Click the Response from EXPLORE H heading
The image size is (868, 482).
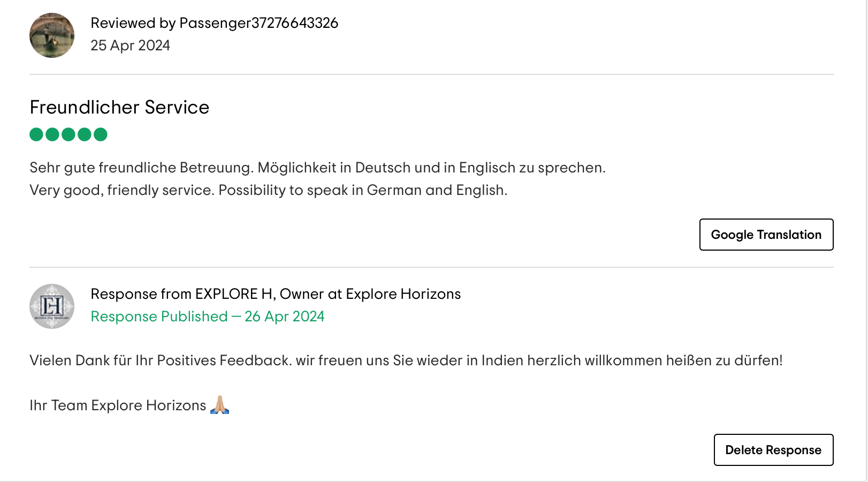tap(276, 294)
